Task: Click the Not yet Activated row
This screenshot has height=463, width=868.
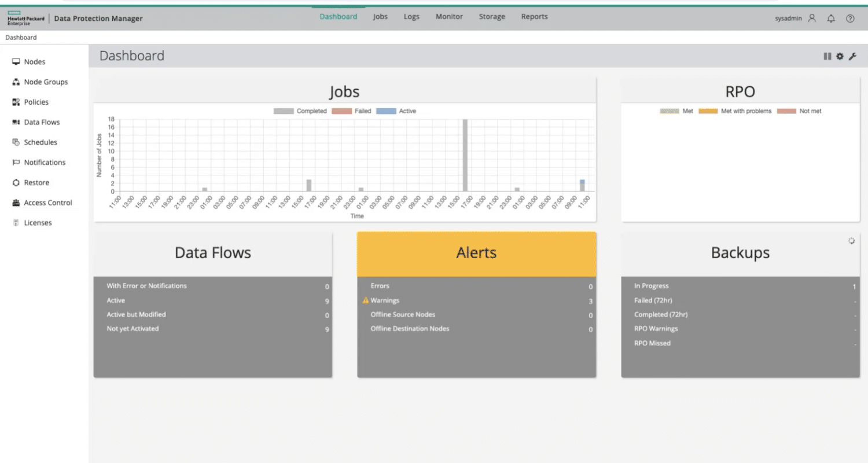Action: [x=213, y=329]
